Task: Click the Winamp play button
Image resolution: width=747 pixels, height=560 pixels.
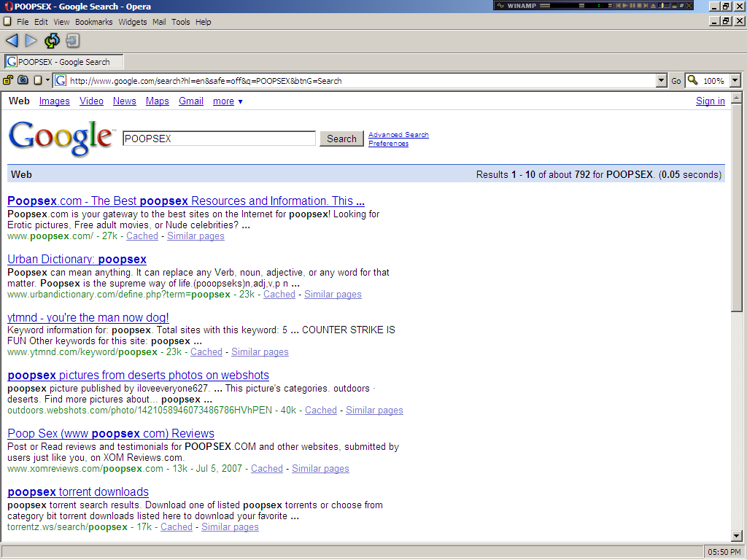Action: (x=624, y=5)
